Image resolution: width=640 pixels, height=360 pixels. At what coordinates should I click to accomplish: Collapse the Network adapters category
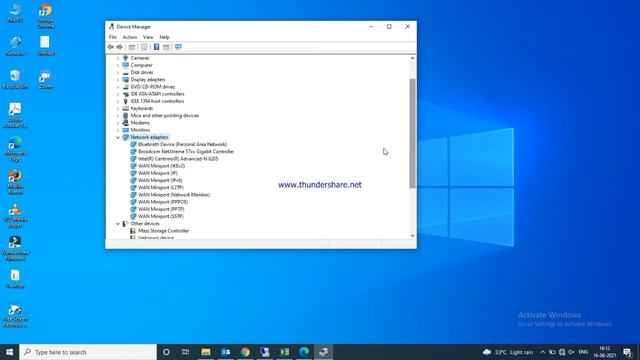[x=118, y=138]
